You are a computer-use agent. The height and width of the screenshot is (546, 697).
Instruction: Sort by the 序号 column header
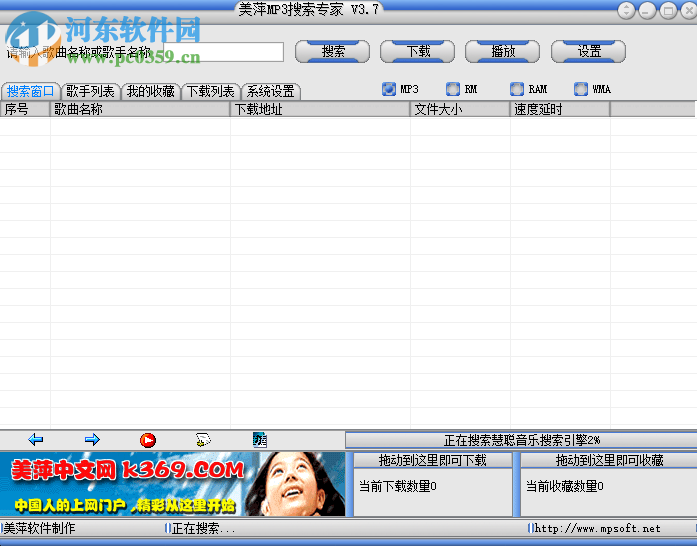[x=25, y=109]
